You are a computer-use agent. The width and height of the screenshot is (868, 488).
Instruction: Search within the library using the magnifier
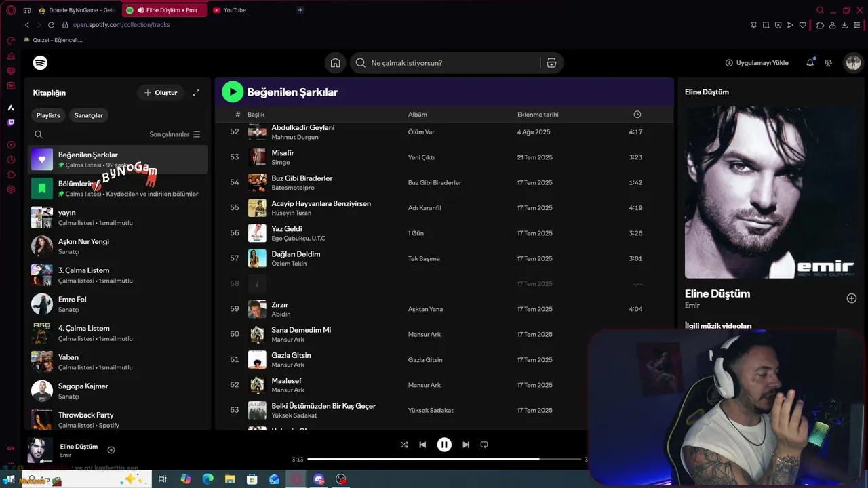39,134
